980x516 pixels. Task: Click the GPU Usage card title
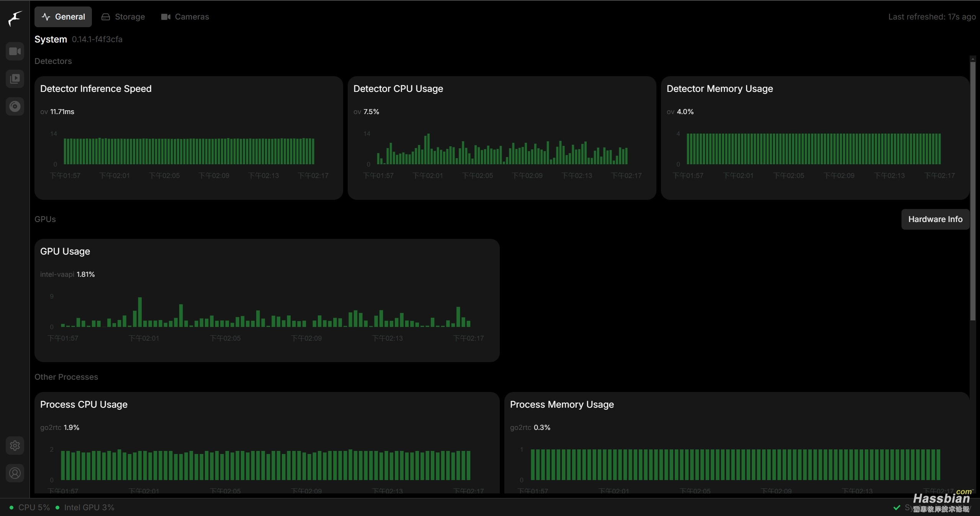[65, 251]
